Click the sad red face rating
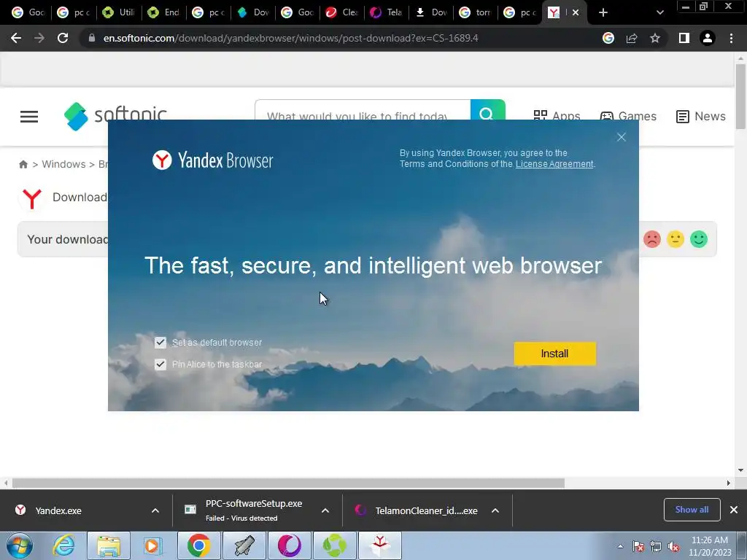The image size is (747, 560). click(x=651, y=239)
